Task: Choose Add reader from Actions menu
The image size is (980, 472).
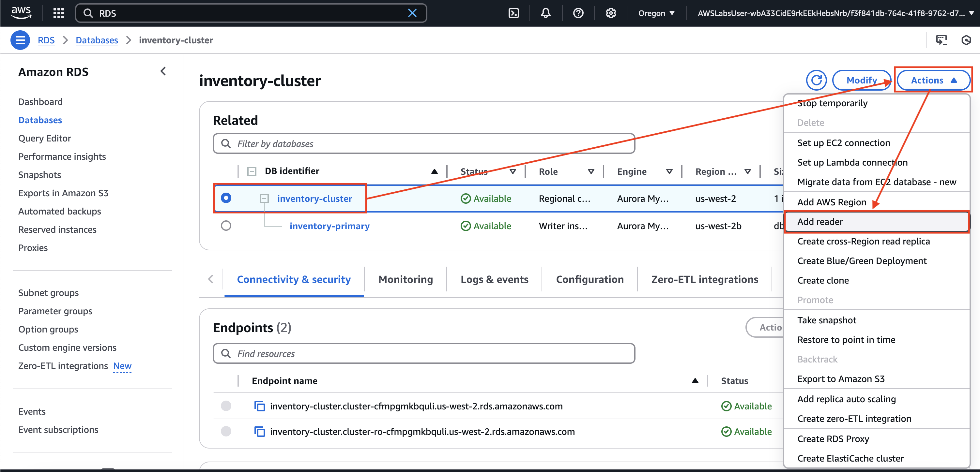Action: click(x=820, y=222)
